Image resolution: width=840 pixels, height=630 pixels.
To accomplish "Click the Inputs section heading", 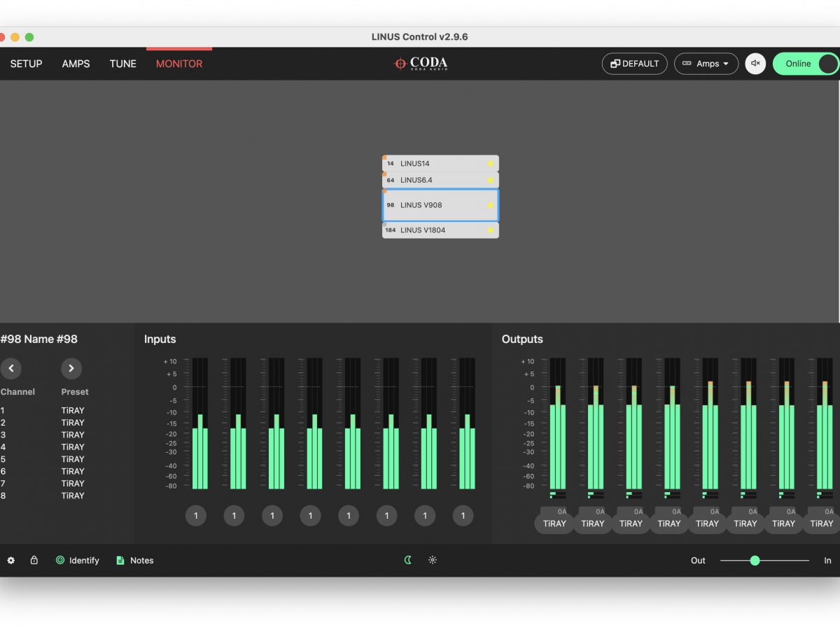I will [x=160, y=339].
